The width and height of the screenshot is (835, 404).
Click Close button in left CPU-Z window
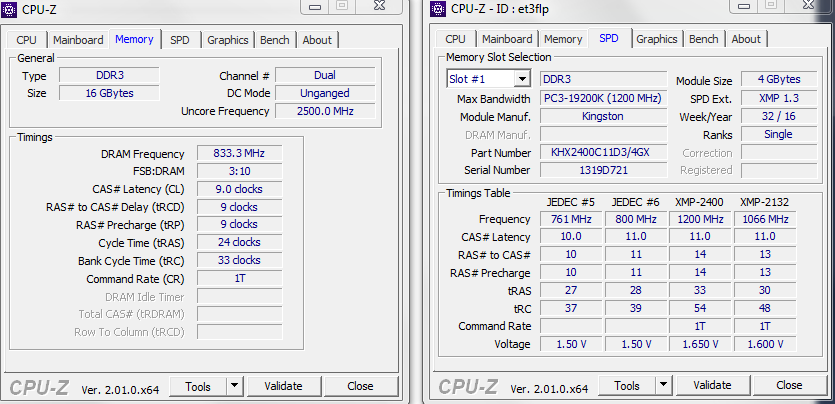(361, 386)
